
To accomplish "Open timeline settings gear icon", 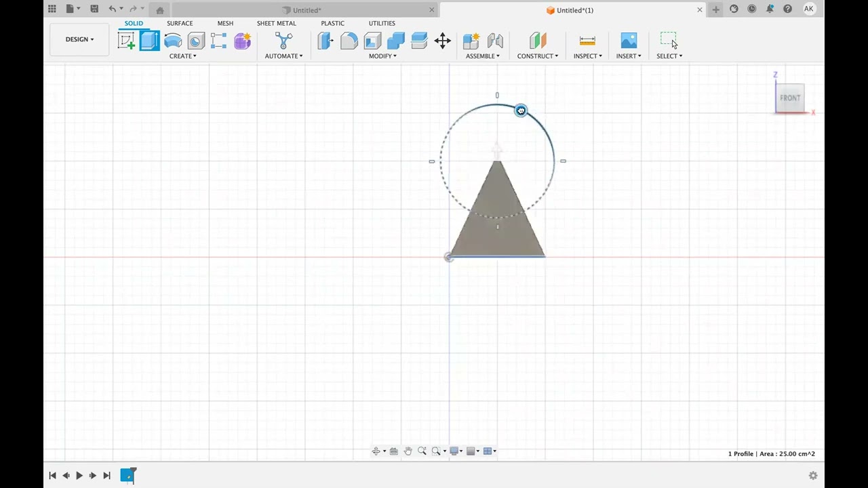I will pos(813,476).
